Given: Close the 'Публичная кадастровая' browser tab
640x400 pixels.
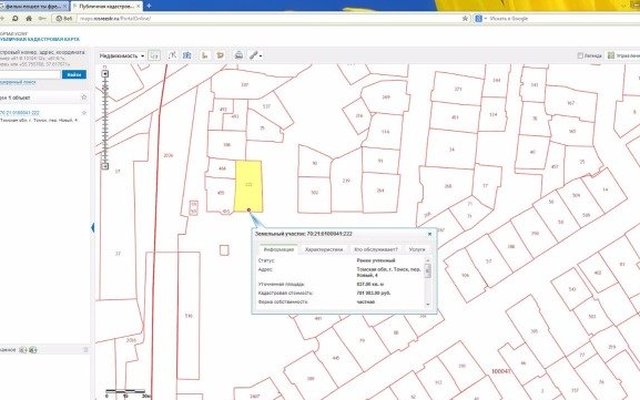Looking at the screenshot, I should [139, 7].
